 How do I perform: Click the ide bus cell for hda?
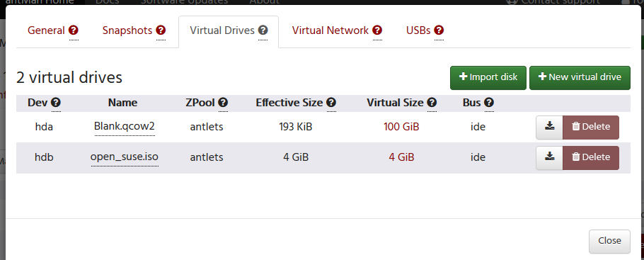[x=478, y=127]
